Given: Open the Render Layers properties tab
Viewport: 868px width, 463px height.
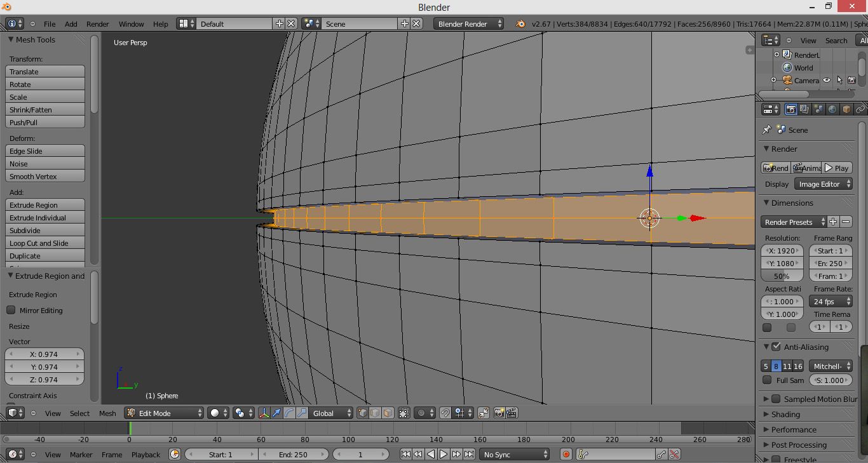Looking at the screenshot, I should [804, 109].
